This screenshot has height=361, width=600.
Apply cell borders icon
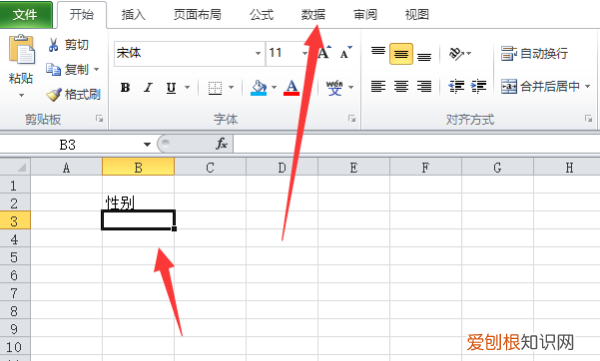click(x=215, y=88)
